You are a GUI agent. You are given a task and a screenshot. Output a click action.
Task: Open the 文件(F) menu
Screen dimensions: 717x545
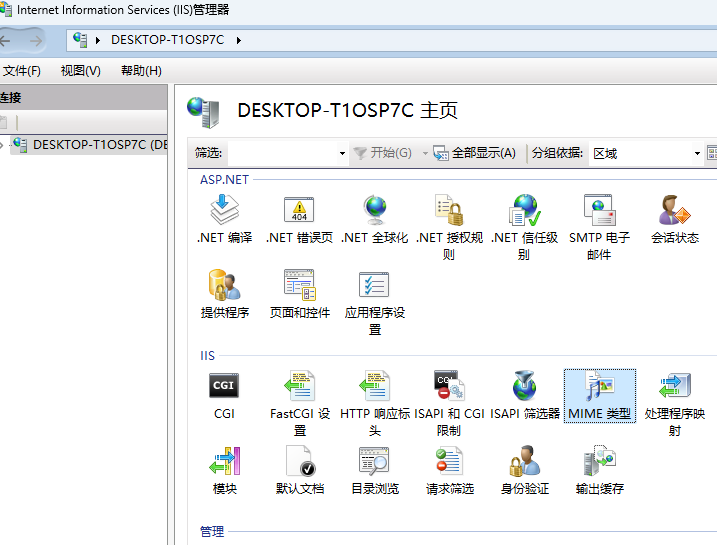pos(21,71)
